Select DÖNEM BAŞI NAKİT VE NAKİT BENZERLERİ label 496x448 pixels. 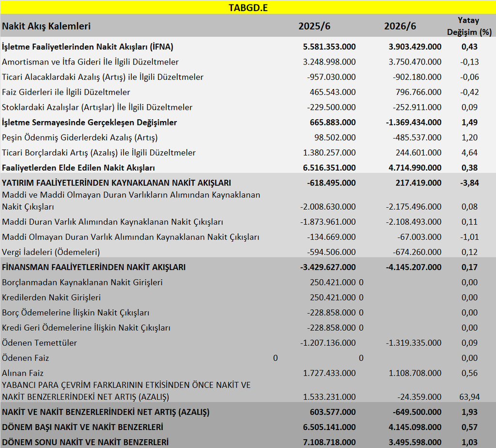coord(82,428)
